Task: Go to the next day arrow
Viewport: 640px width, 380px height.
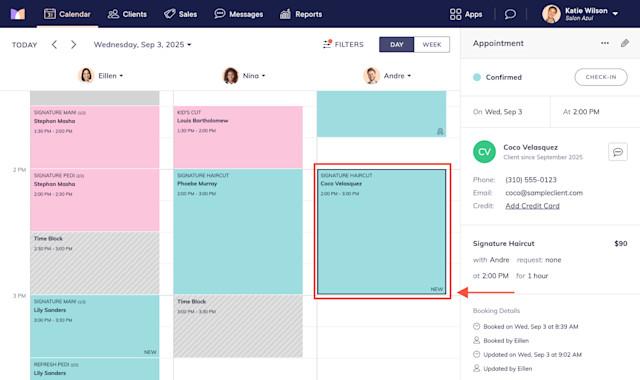Action: (x=73, y=44)
